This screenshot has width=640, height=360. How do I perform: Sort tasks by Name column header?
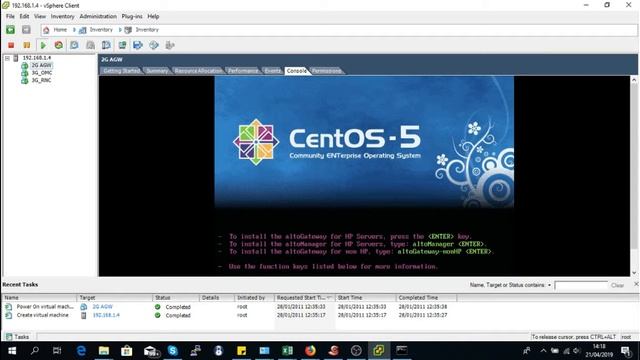[40, 298]
